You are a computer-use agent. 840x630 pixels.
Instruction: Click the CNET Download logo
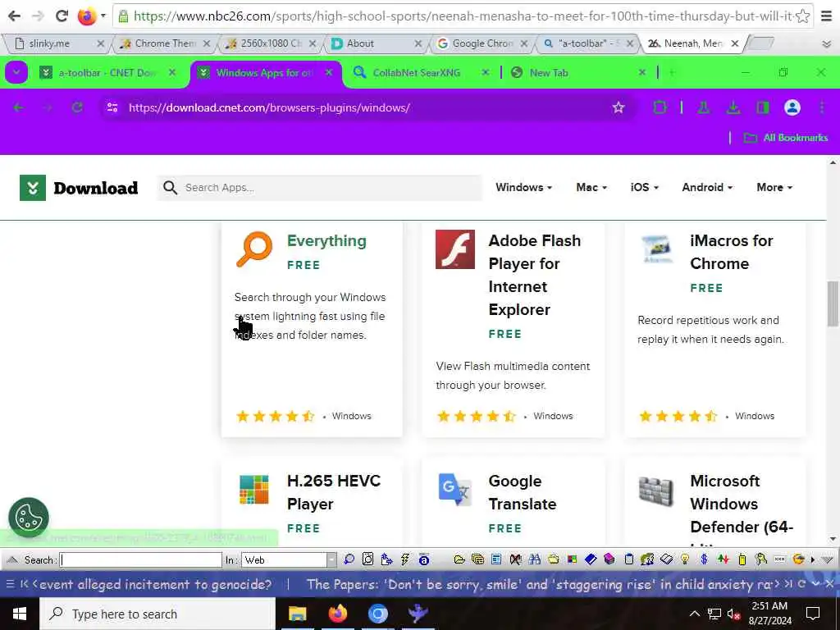[x=79, y=188]
